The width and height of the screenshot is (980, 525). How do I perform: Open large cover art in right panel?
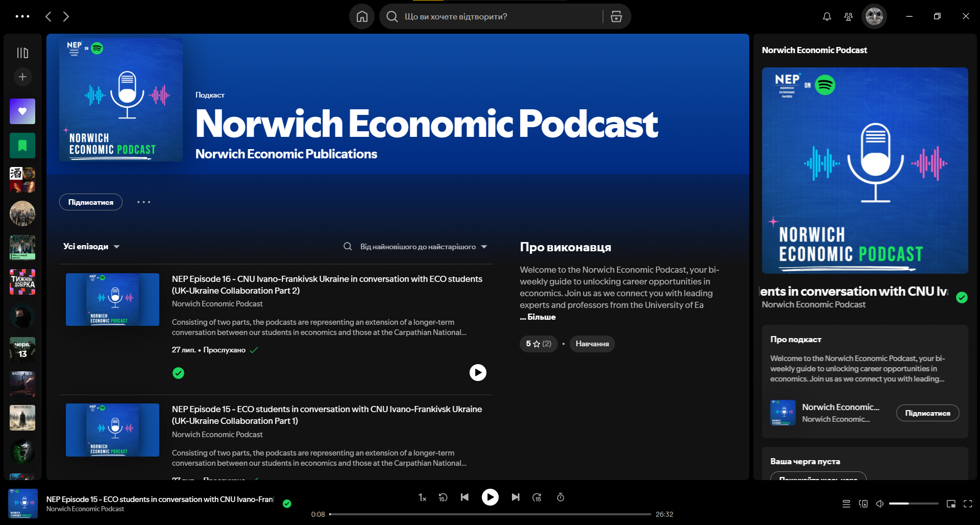(x=865, y=171)
